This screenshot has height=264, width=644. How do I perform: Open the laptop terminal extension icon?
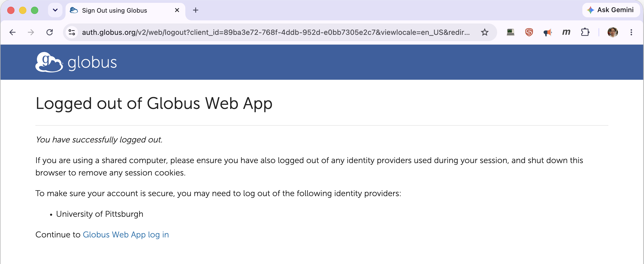510,32
